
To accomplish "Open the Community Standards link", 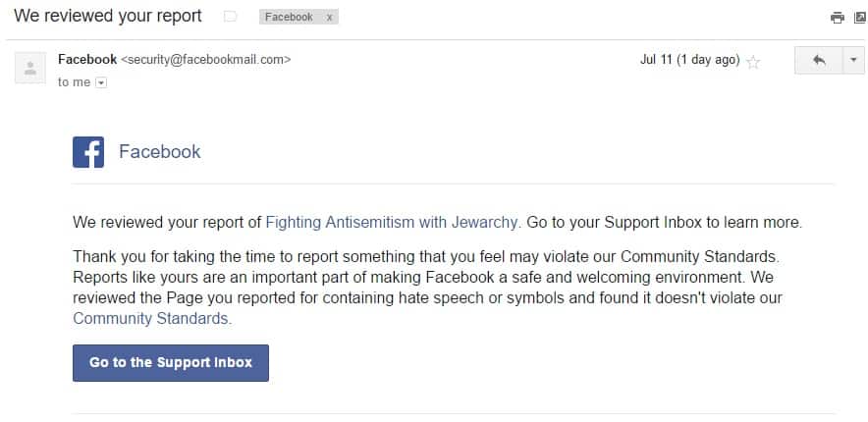I will pyautogui.click(x=150, y=319).
